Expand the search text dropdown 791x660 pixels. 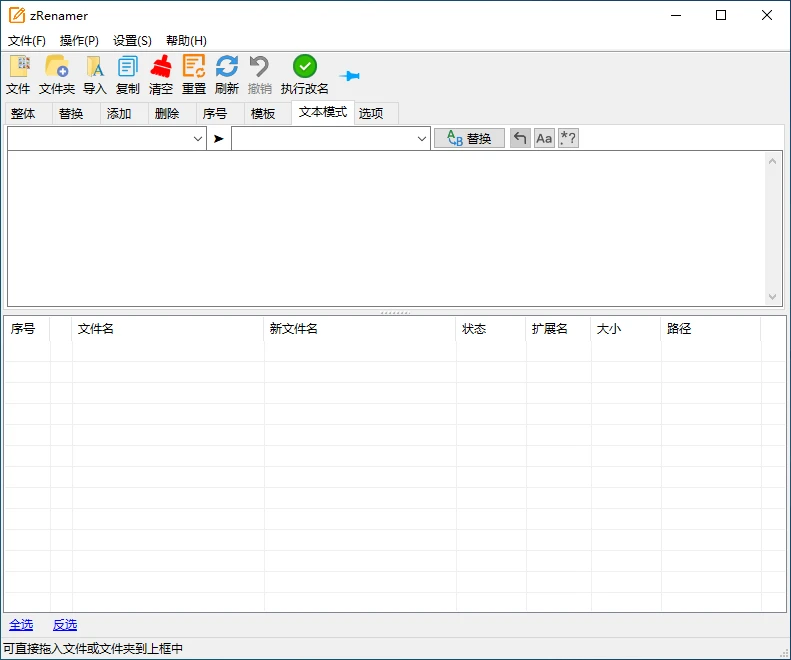pos(198,139)
